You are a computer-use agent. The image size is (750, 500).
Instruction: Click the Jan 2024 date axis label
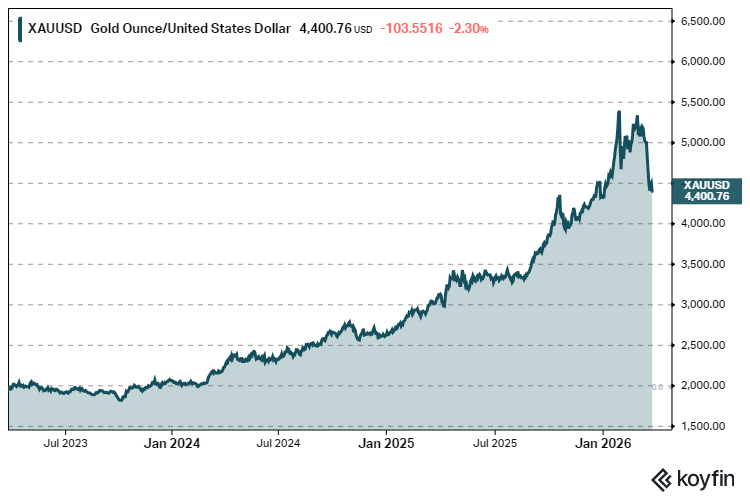tap(171, 441)
